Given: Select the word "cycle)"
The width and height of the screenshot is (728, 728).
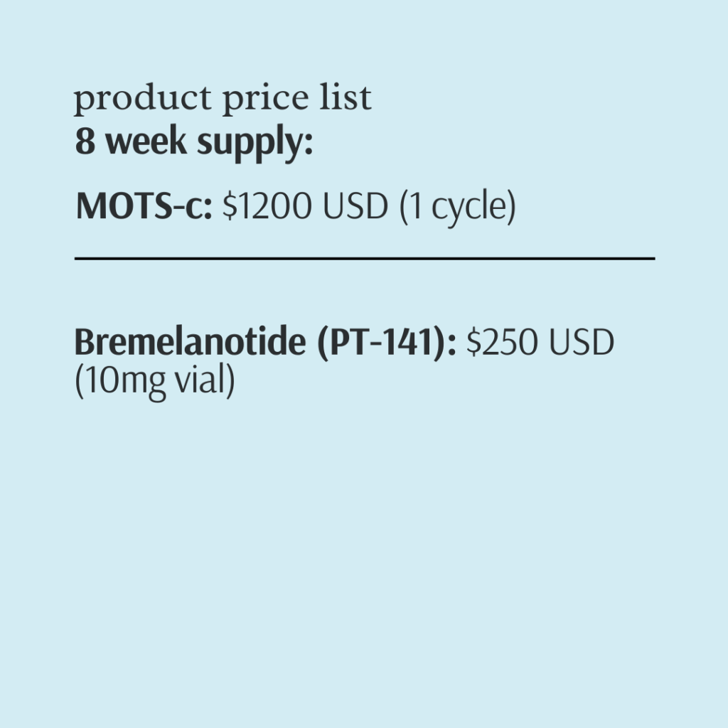Looking at the screenshot, I should tap(474, 208).
